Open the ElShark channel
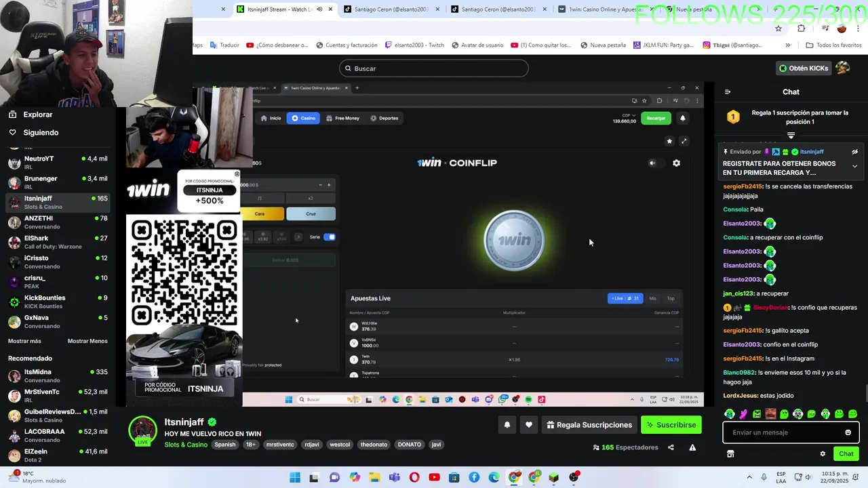Screen dimensions: 868x488 (58, 242)
